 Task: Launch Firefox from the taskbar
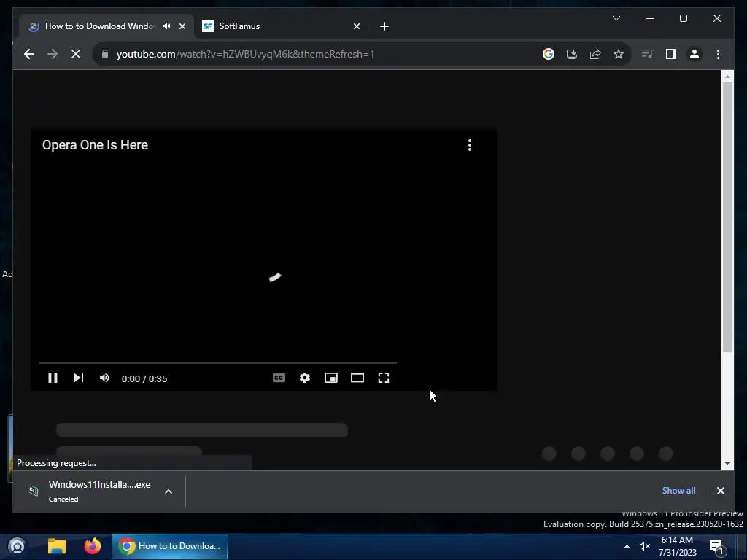93,546
